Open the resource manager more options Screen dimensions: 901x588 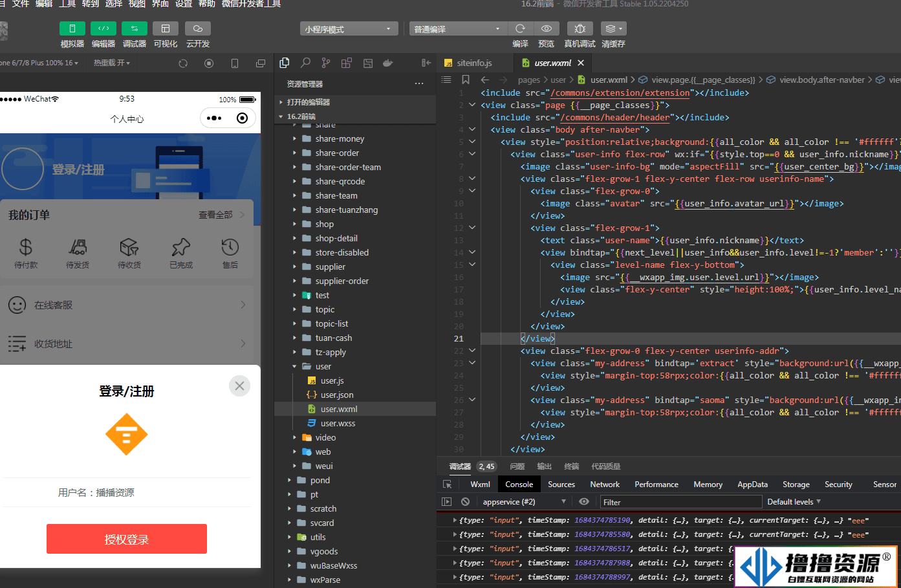(x=419, y=83)
